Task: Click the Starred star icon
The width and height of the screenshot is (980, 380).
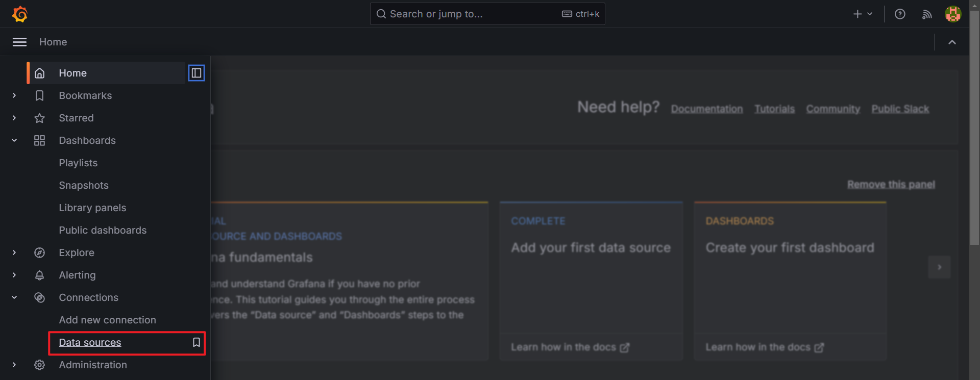Action: (39, 118)
